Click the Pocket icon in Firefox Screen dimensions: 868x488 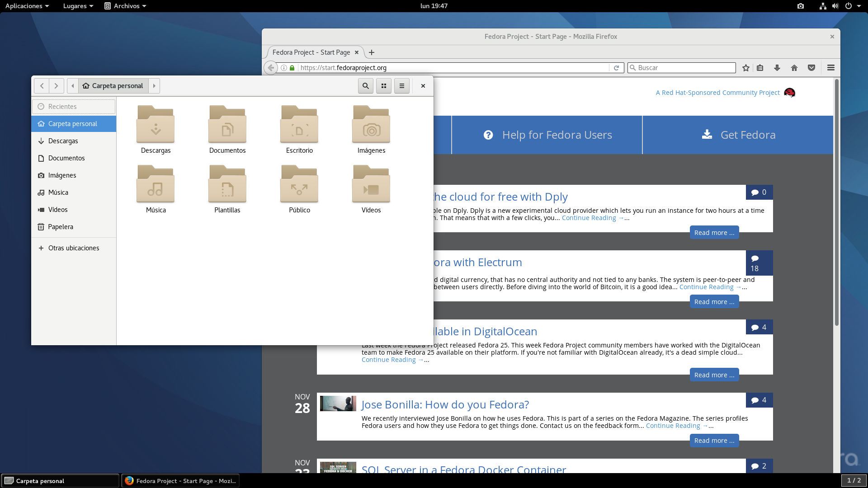(811, 68)
